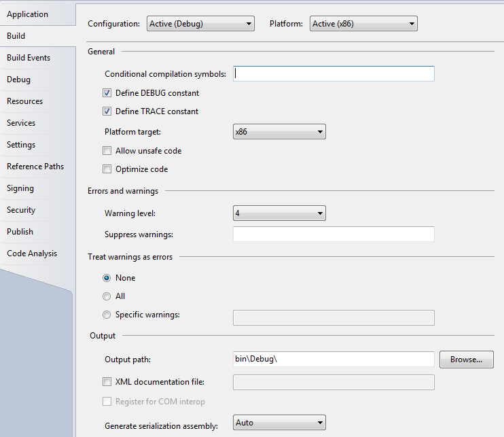Open the Warning level dropdown
504x437 pixels.
pyautogui.click(x=279, y=213)
